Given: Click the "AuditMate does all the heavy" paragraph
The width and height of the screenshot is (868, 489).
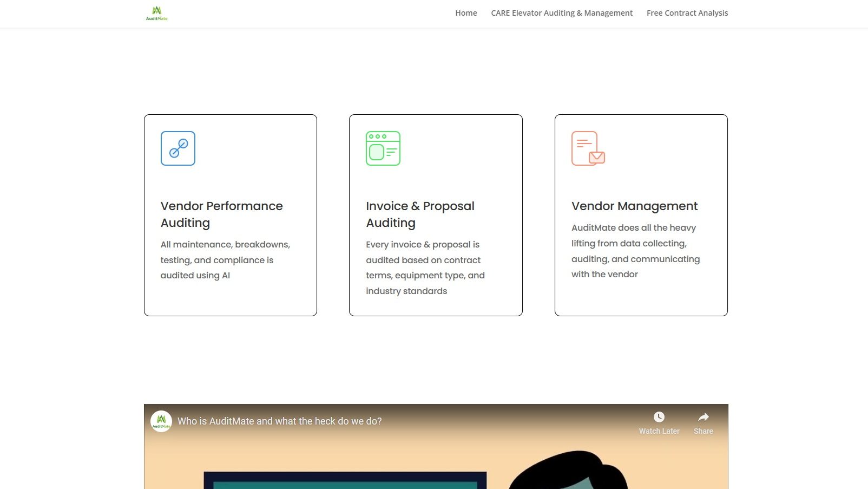Looking at the screenshot, I should tap(634, 228).
